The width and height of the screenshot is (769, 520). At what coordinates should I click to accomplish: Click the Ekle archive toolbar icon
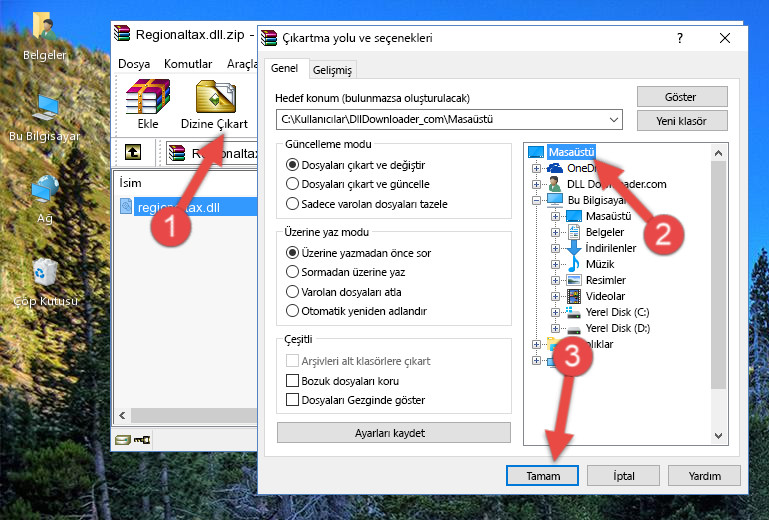[148, 97]
